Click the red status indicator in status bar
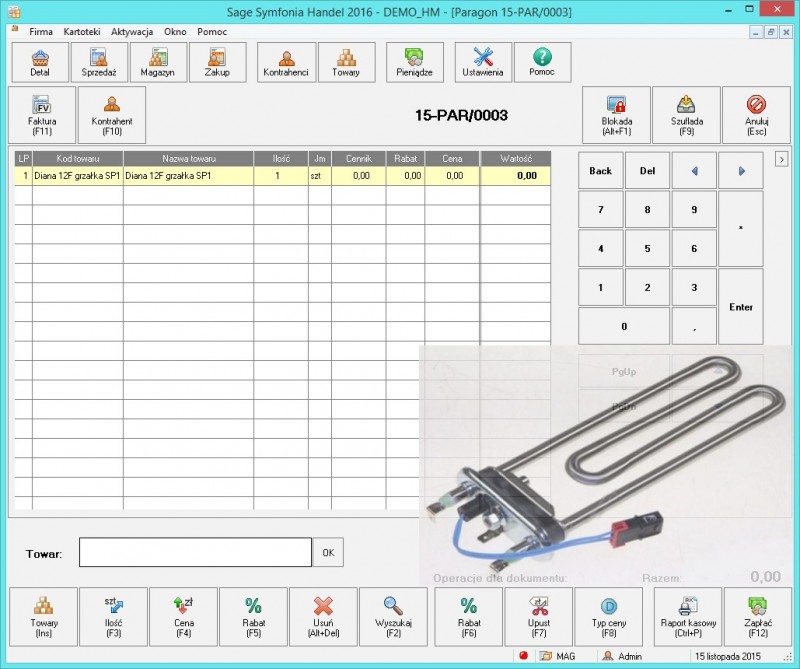 coord(523,656)
